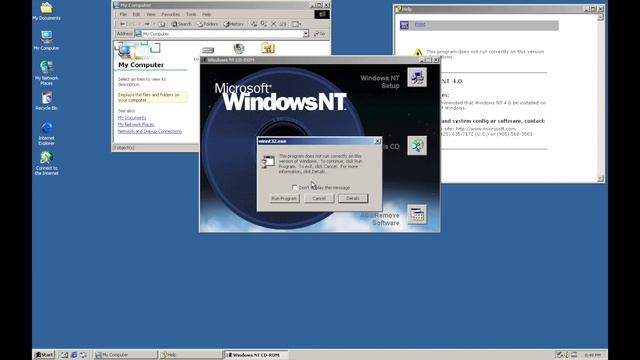Click the Browse This CD icon button
Screen dimensions: 640x360
[x=417, y=146]
